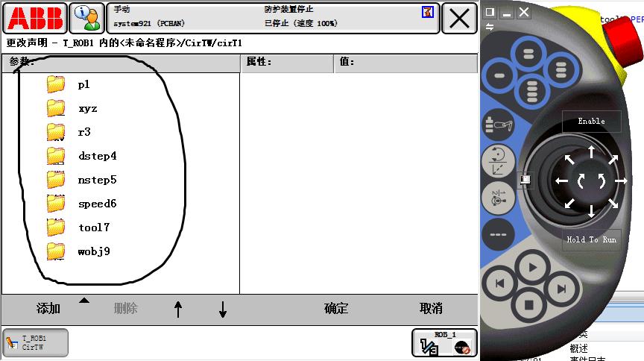Open the 添加 (Add) pop-up menu
Image resolution: width=644 pixels, height=361 pixels.
[48, 308]
